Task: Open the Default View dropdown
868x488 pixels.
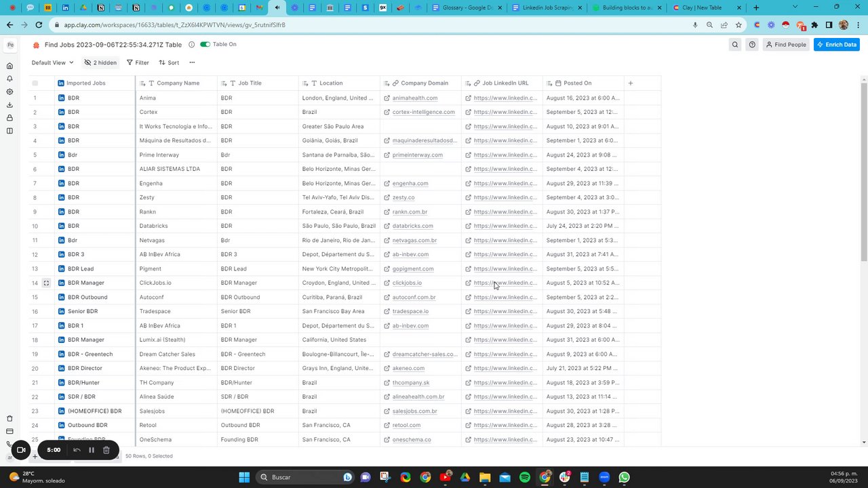Action: click(x=53, y=62)
